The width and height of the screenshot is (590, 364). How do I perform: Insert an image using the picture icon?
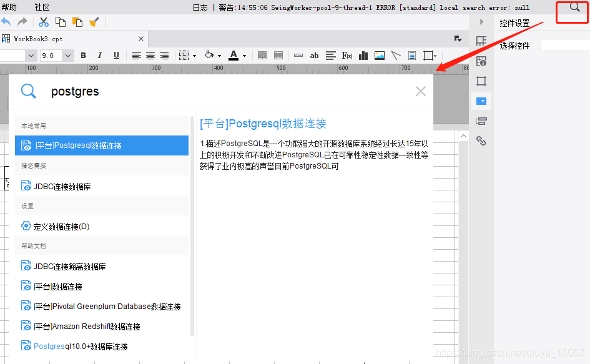click(x=379, y=56)
